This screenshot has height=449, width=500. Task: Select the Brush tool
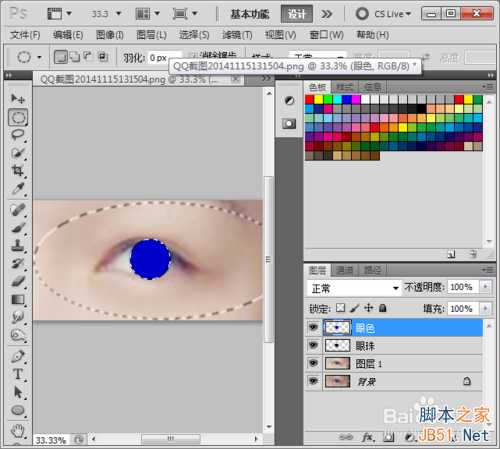pyautogui.click(x=17, y=228)
